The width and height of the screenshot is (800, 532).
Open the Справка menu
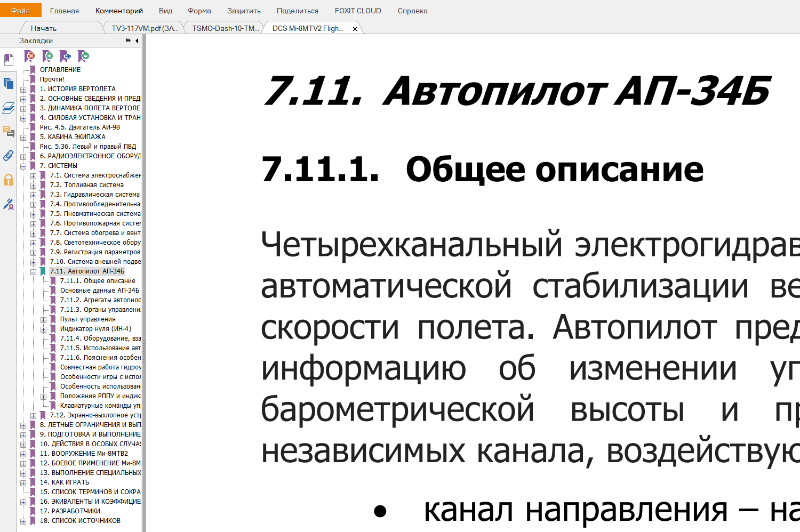click(x=412, y=11)
